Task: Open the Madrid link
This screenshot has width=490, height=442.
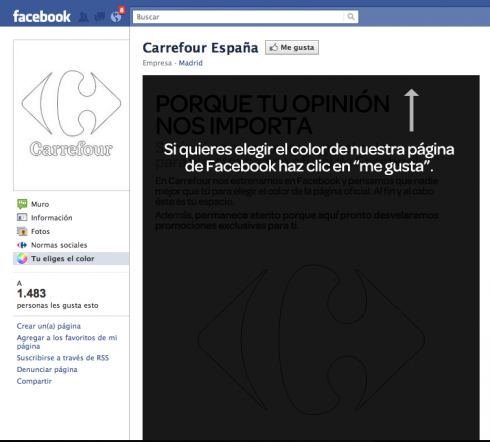Action: coord(190,63)
